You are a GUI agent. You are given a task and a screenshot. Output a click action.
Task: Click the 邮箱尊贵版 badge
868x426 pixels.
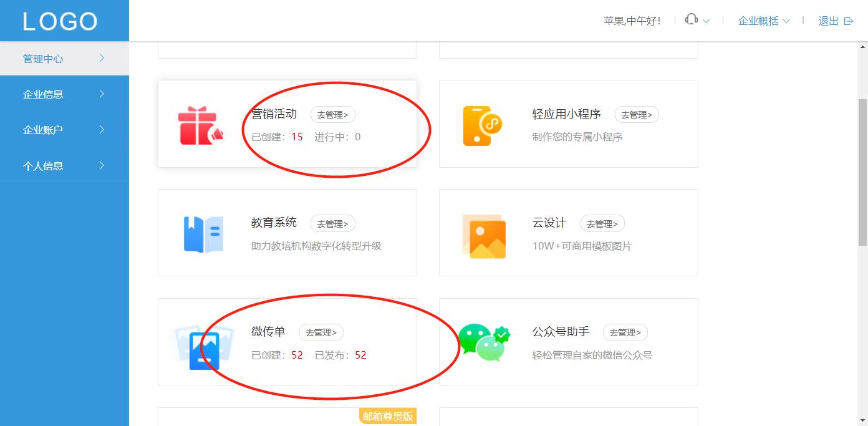(x=387, y=415)
